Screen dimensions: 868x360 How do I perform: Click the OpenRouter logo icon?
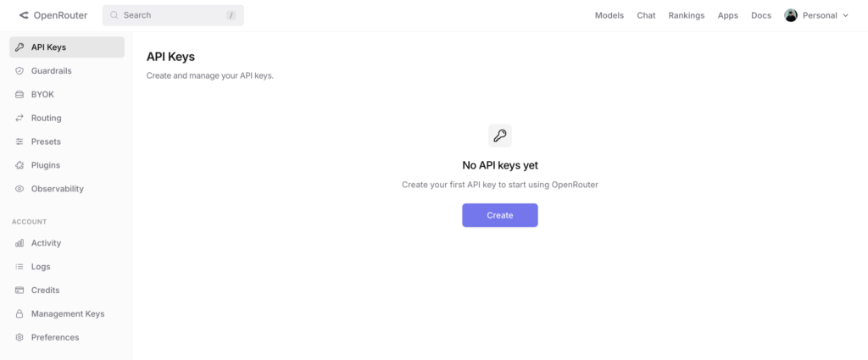pyautogui.click(x=24, y=15)
